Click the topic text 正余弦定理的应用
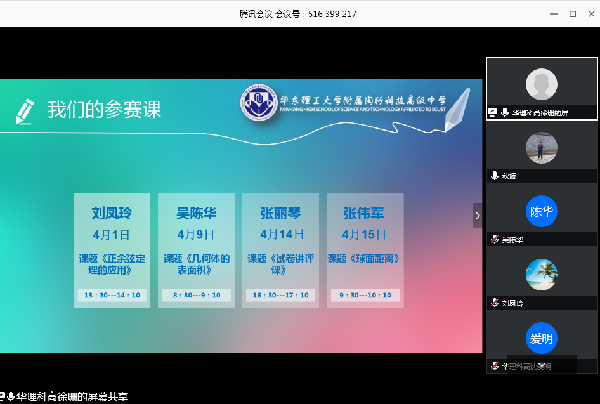Image resolution: width=600 pixels, height=404 pixels. 112,264
